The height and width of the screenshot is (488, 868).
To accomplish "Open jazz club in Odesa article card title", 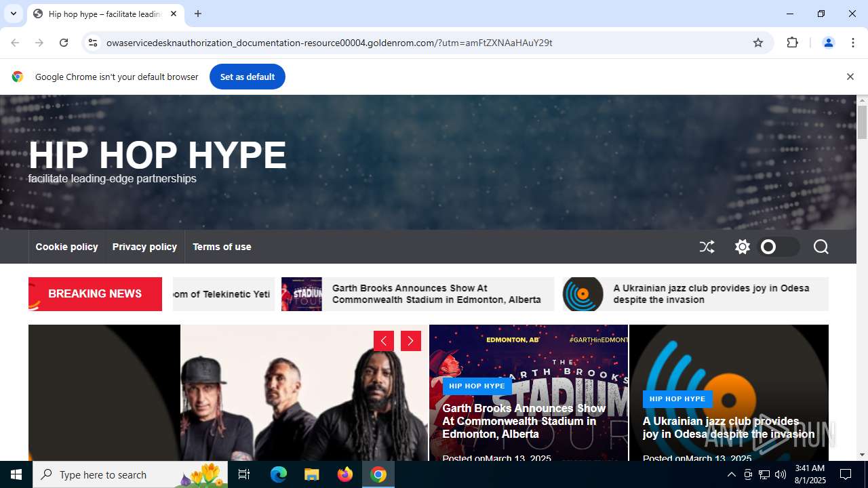I will pyautogui.click(x=728, y=428).
